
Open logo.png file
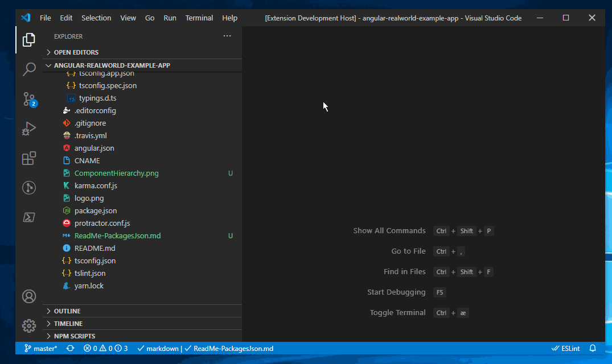(142, 198)
